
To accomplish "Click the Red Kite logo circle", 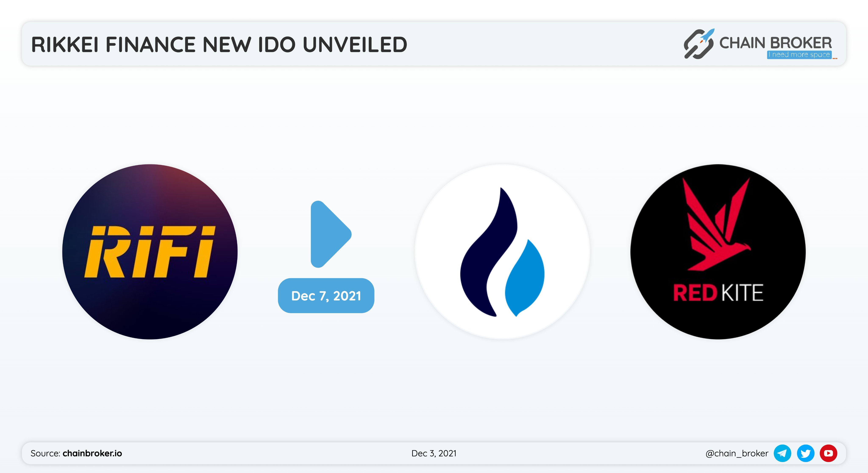I will click(x=718, y=252).
